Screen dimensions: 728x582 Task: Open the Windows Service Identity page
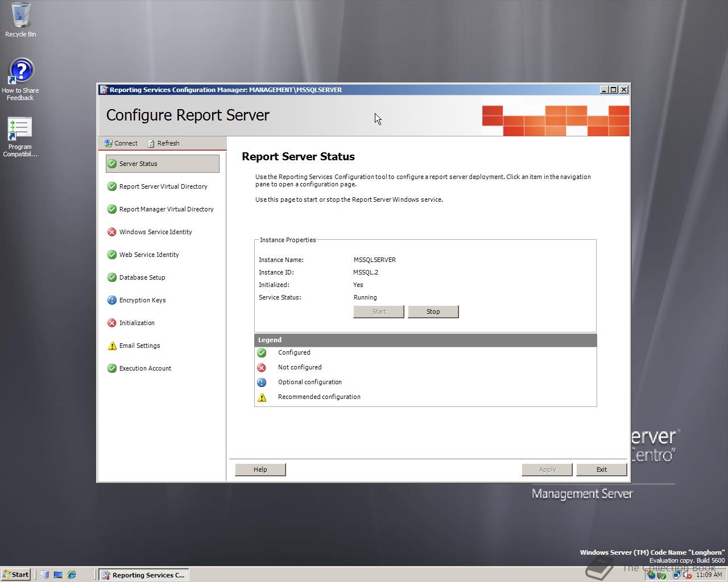(150, 232)
